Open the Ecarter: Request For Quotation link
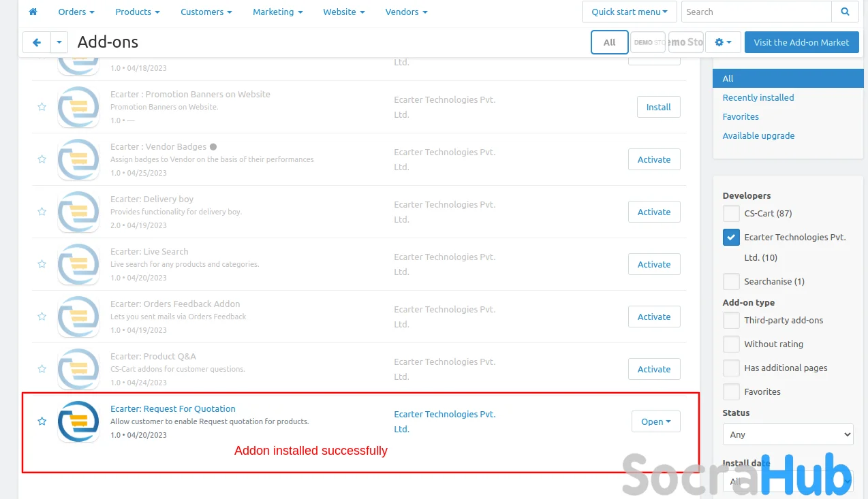 tap(173, 408)
